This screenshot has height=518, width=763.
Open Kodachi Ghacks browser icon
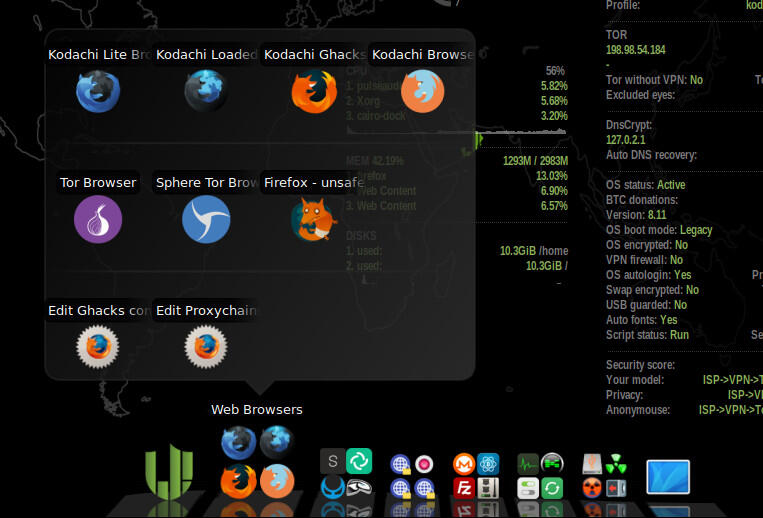[x=314, y=91]
